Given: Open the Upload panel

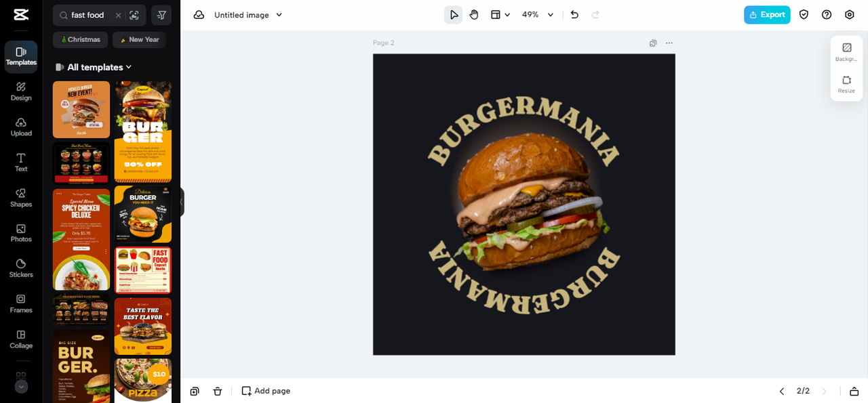Looking at the screenshot, I should point(21,127).
